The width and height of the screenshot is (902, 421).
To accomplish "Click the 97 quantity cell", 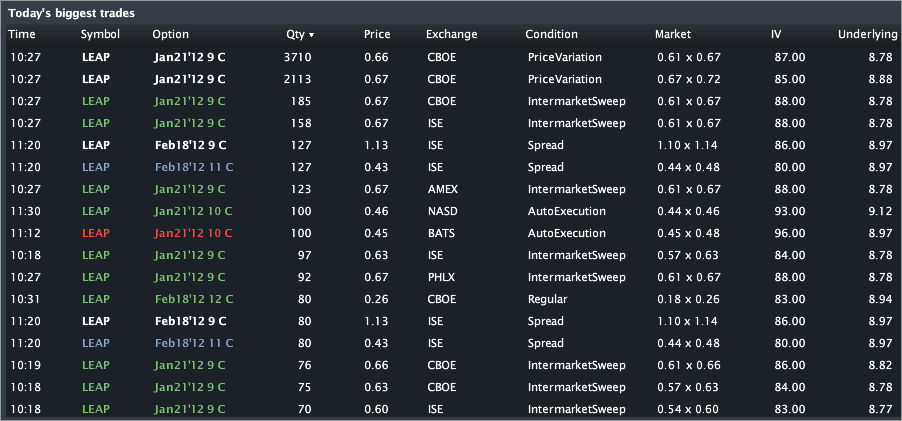I will pos(304,255).
